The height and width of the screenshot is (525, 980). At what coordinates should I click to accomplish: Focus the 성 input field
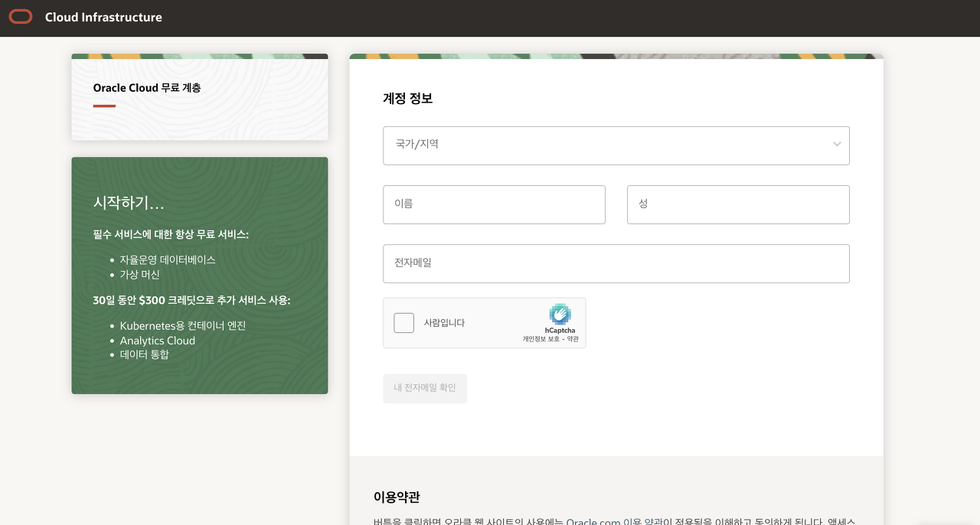point(738,204)
